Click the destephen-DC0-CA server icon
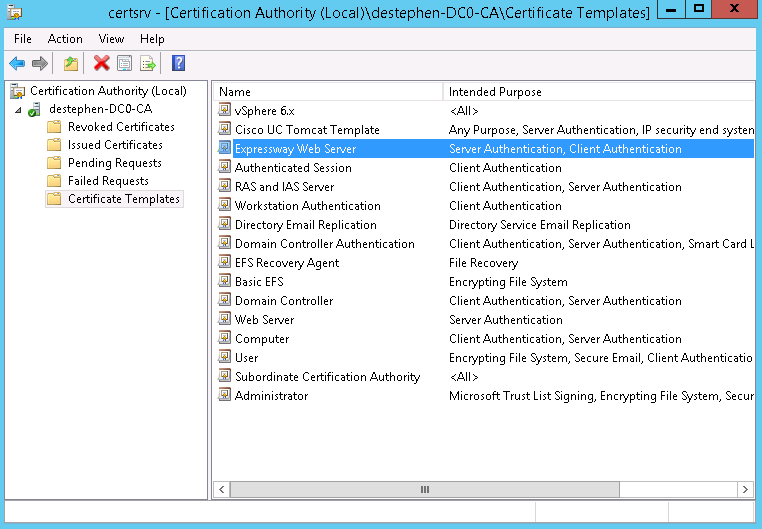Image resolution: width=762 pixels, height=529 pixels. coord(34,109)
